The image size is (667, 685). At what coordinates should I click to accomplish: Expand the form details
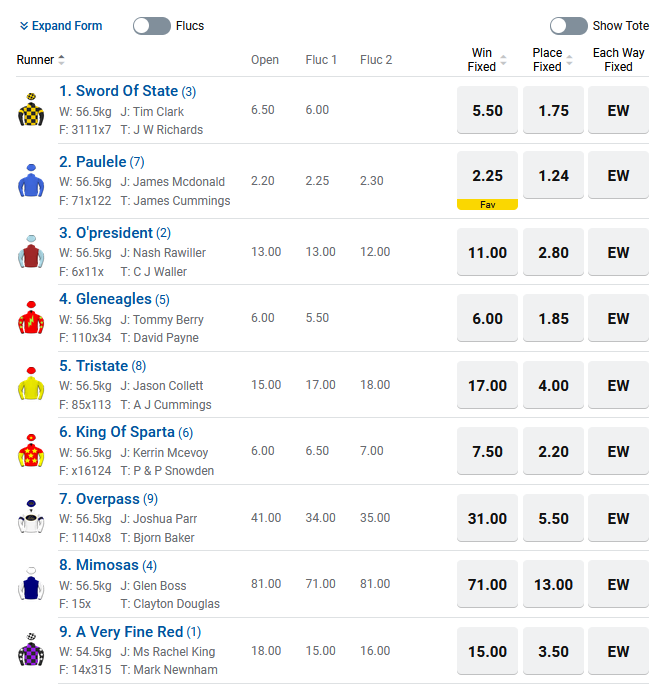click(61, 26)
